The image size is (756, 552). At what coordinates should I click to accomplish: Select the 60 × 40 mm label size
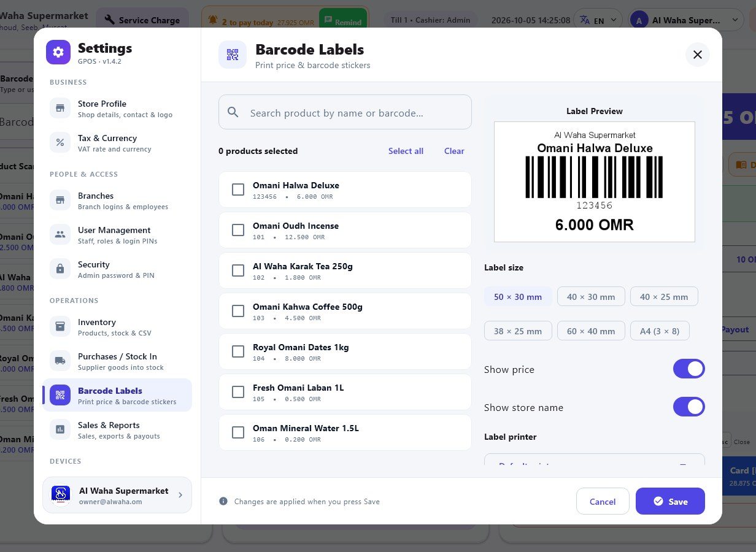591,331
